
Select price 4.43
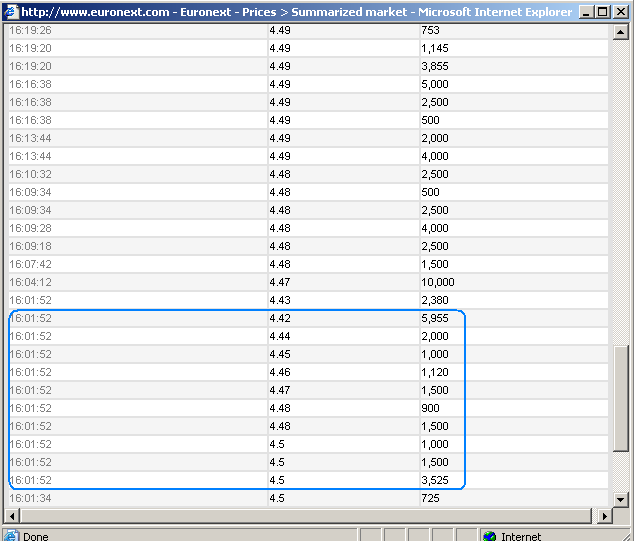(x=280, y=300)
